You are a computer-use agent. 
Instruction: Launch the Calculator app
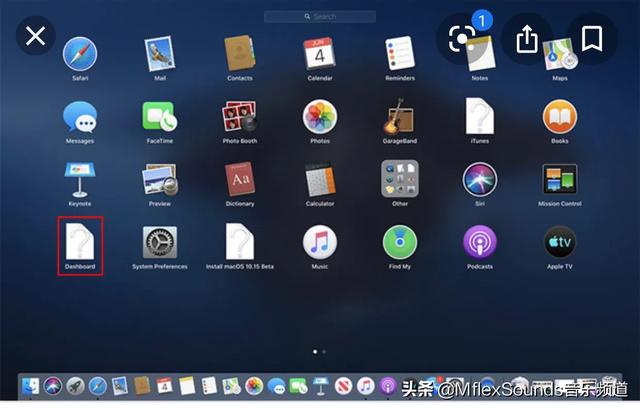coord(320,180)
